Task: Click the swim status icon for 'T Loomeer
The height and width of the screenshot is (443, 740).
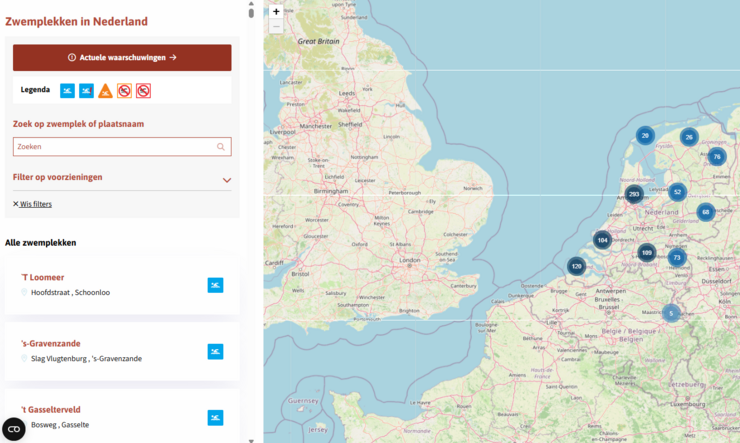Action: tap(215, 285)
